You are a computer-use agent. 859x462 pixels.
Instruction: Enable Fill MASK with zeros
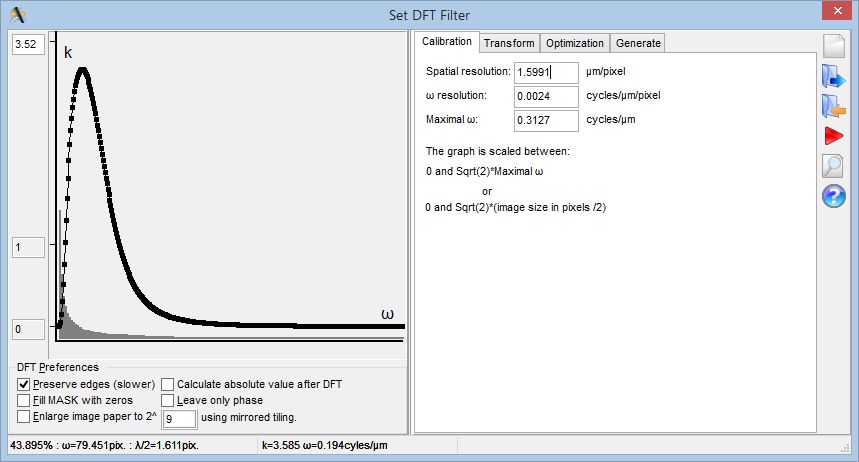tap(24, 401)
